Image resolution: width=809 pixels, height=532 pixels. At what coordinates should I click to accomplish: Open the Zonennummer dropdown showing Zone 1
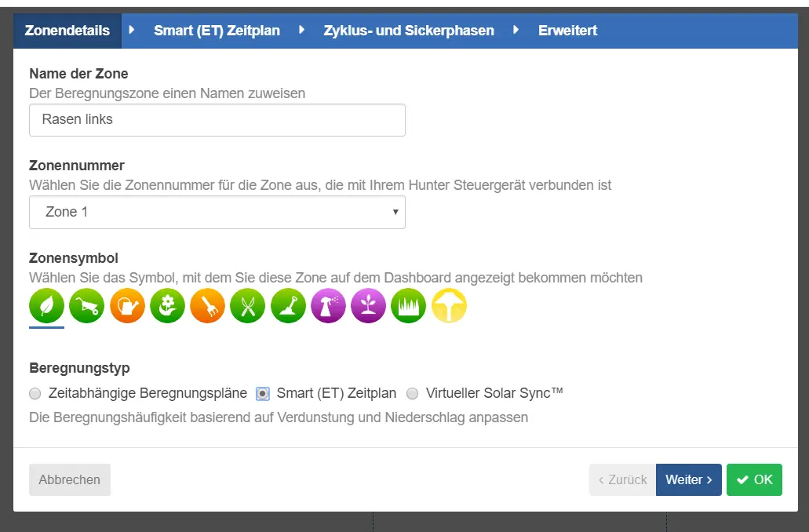(217, 212)
